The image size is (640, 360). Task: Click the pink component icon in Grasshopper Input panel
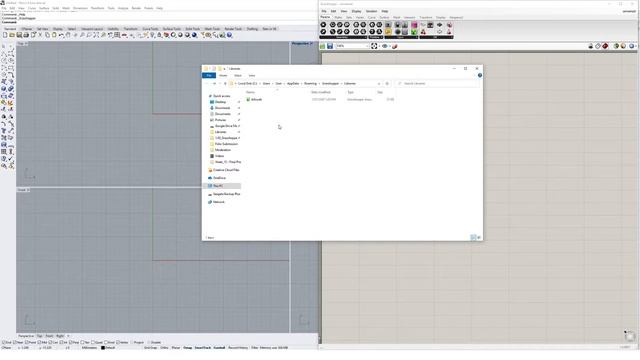click(x=414, y=25)
